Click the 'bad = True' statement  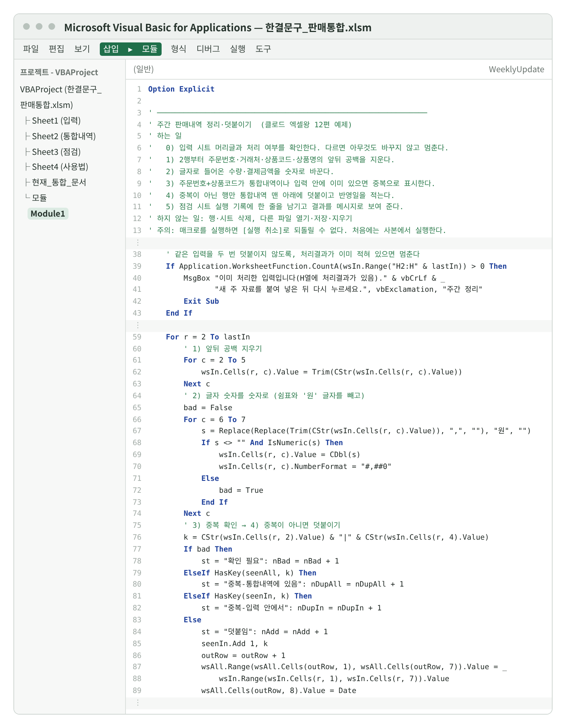[x=241, y=490]
